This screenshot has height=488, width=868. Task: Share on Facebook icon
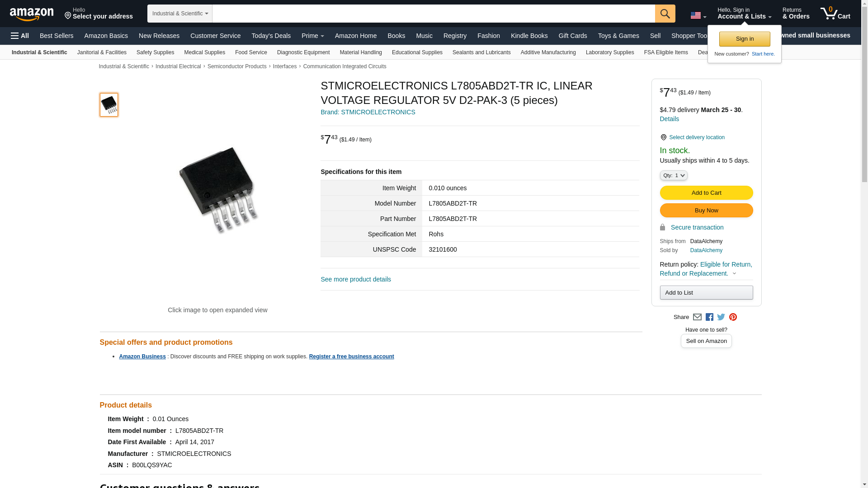tap(709, 317)
